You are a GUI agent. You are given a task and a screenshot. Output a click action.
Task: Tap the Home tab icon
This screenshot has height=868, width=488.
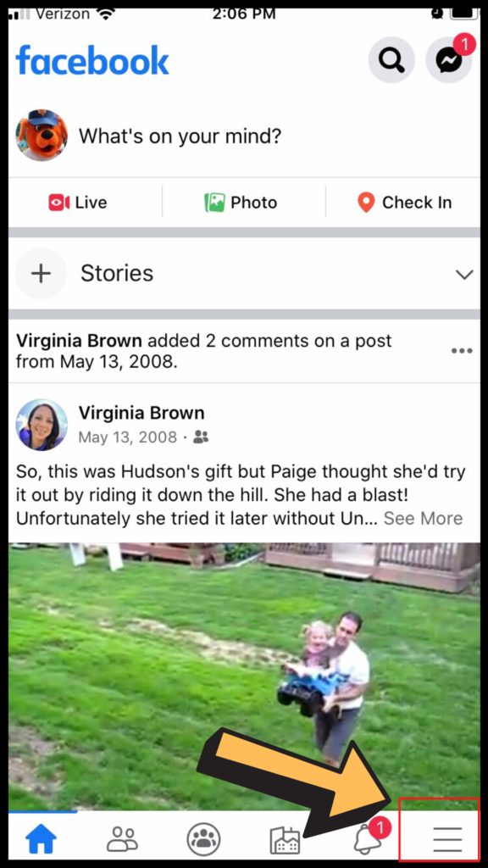[x=42, y=839]
